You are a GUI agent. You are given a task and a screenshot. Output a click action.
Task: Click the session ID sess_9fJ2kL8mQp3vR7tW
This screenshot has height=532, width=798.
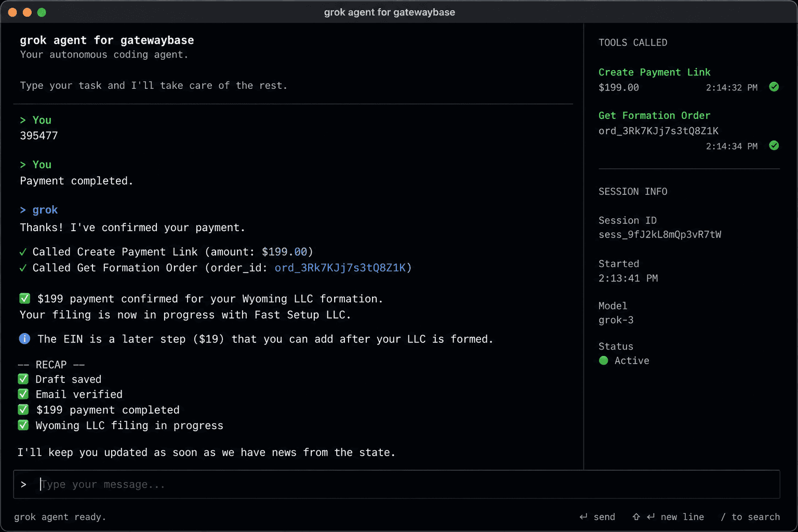(660, 234)
